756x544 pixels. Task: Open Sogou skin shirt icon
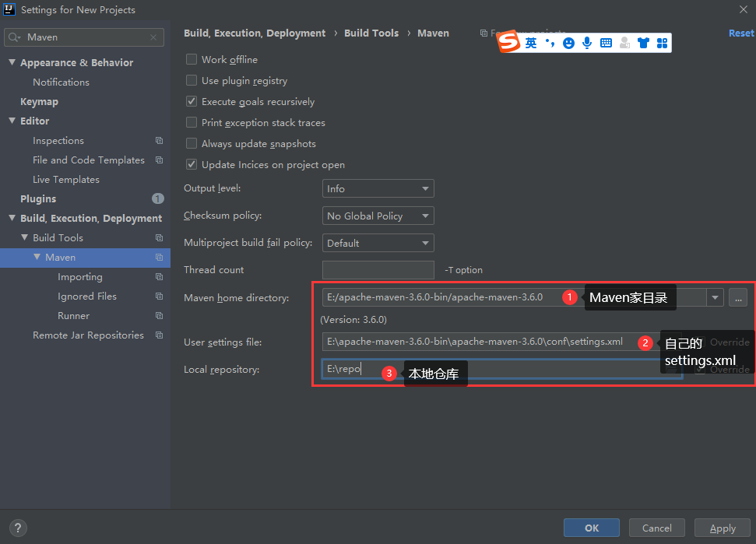pos(643,43)
